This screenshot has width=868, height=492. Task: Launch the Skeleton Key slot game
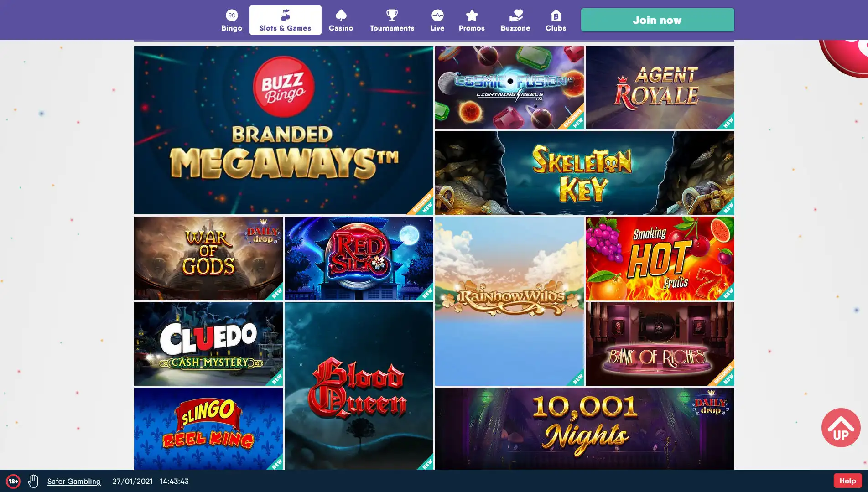pos(584,173)
